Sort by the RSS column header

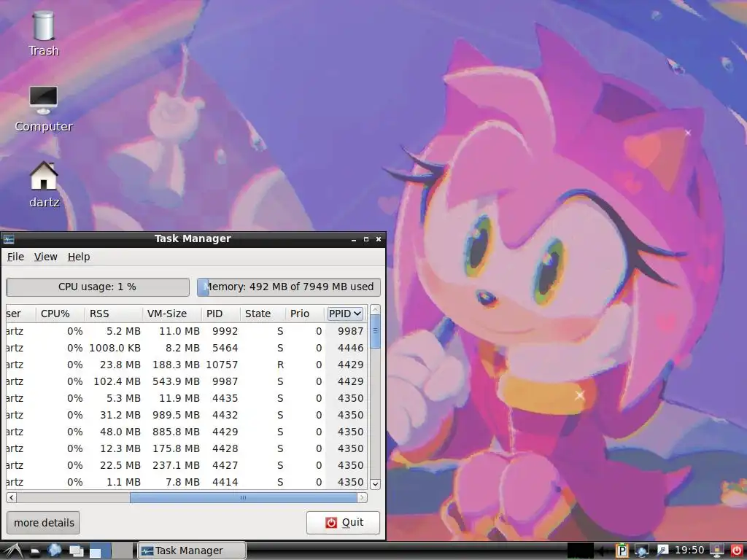(114, 314)
